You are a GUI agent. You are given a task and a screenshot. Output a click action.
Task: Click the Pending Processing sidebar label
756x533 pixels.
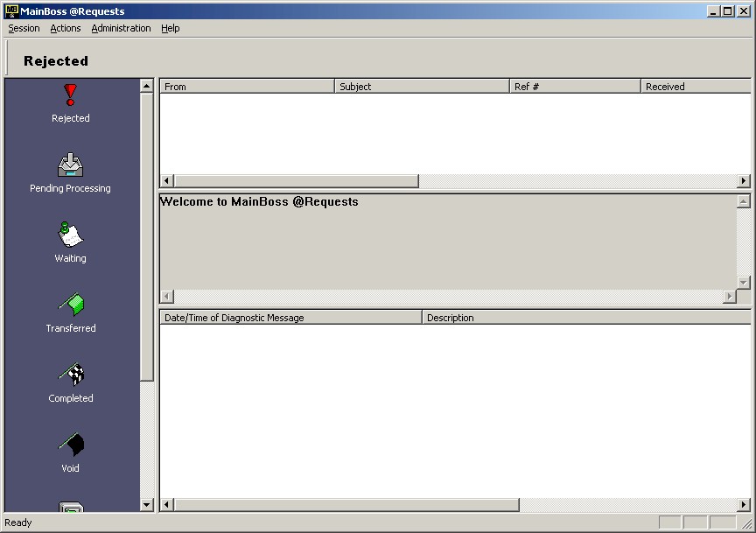coord(70,188)
